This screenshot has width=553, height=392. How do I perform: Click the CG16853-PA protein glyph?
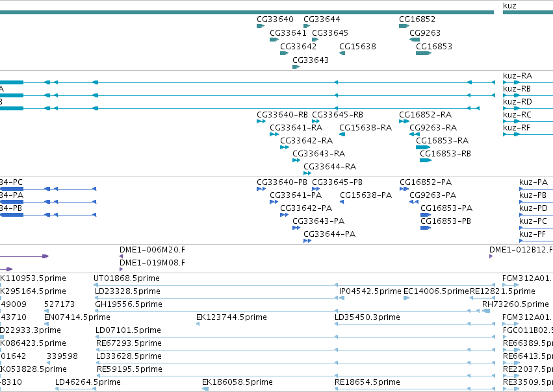(426, 215)
